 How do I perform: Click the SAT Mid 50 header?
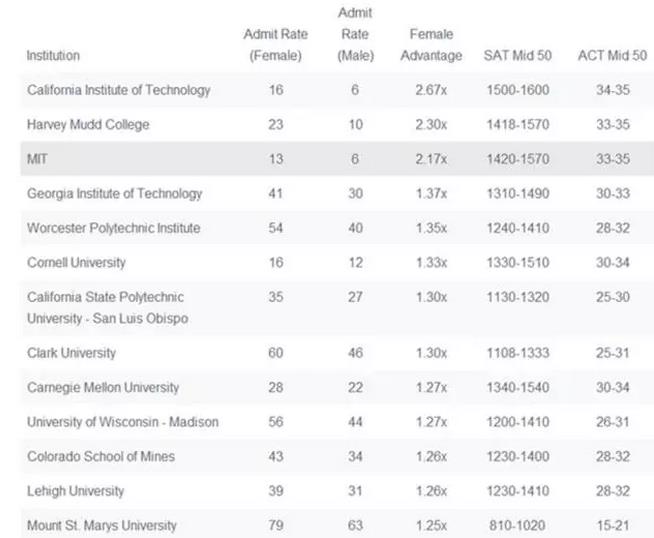(515, 56)
